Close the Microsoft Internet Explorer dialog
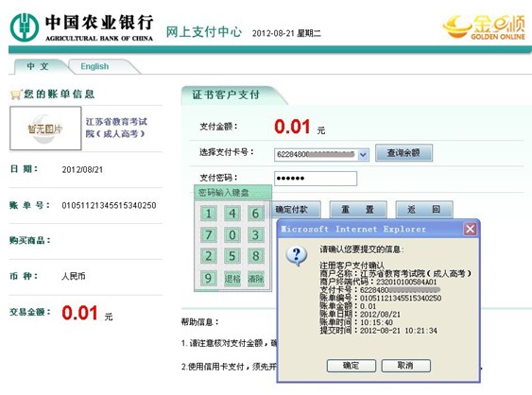Screen dimensions: 532x395 471,229
